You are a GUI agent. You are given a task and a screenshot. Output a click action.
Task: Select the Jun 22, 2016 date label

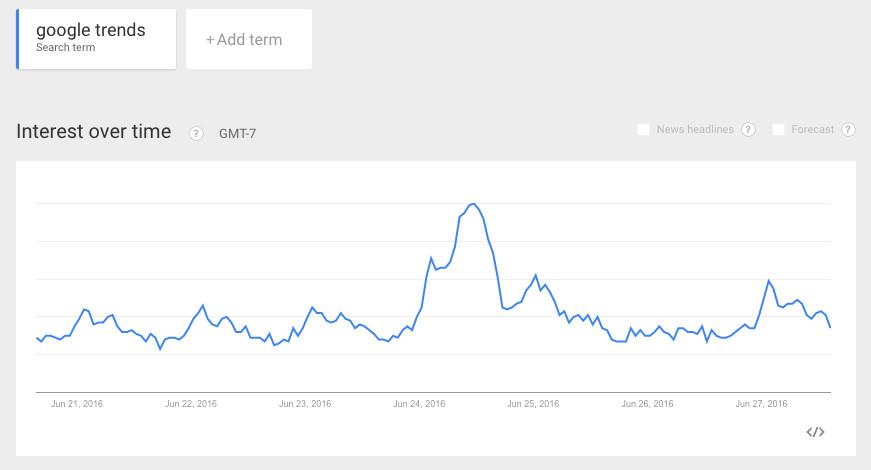pyautogui.click(x=191, y=404)
